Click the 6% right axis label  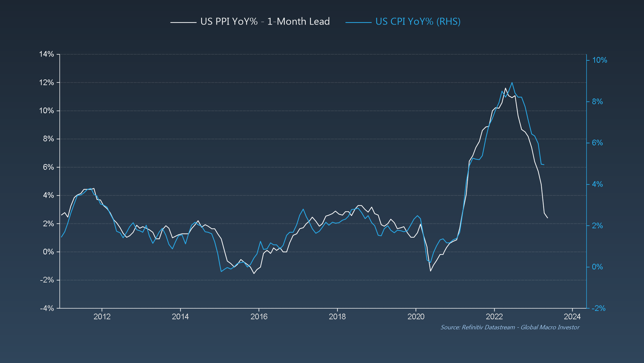click(x=597, y=143)
